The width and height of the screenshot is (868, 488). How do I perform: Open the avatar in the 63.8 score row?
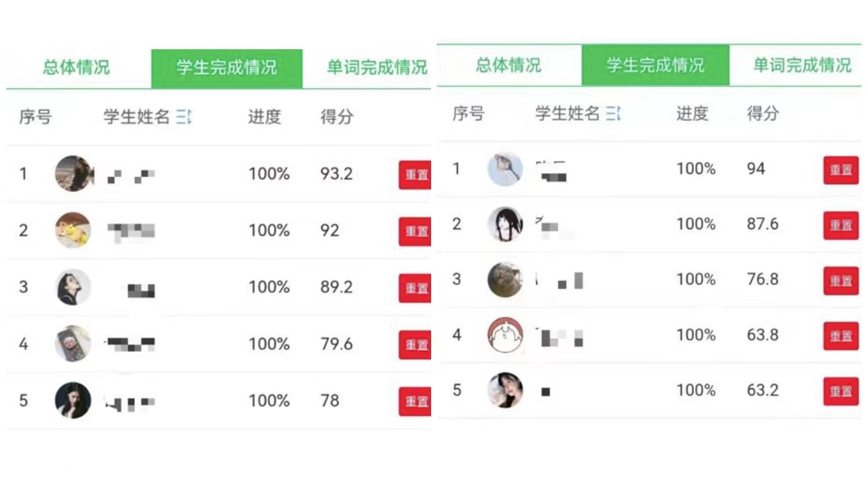pos(505,335)
